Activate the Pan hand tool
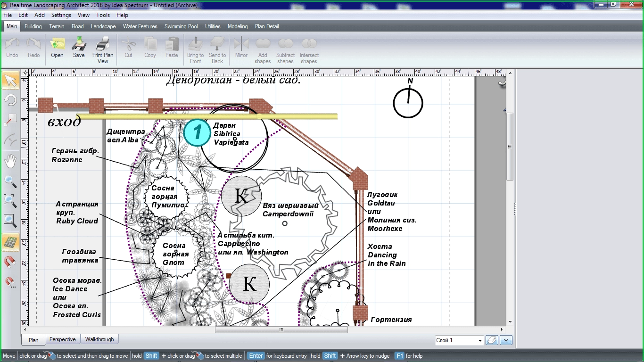The image size is (644, 362). pyautogui.click(x=10, y=162)
